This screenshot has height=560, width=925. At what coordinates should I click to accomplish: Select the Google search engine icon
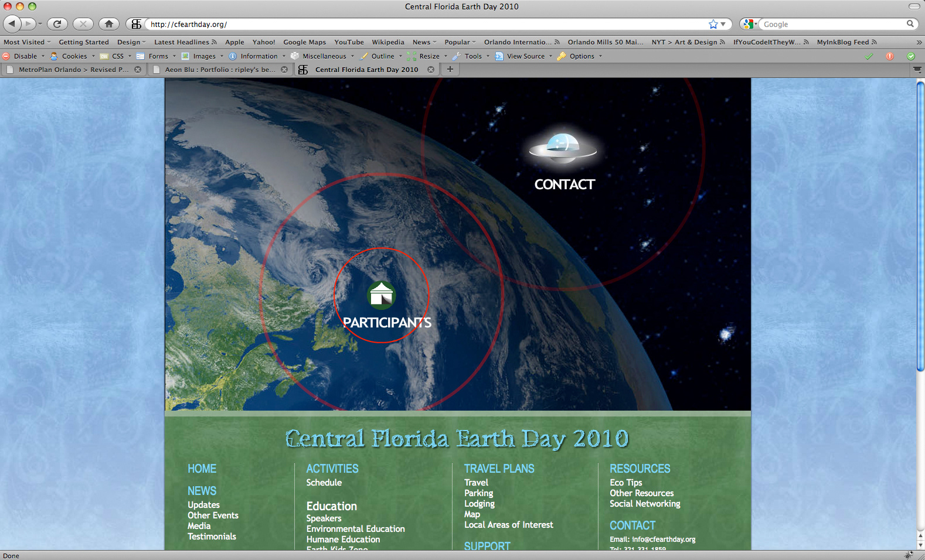pos(748,24)
